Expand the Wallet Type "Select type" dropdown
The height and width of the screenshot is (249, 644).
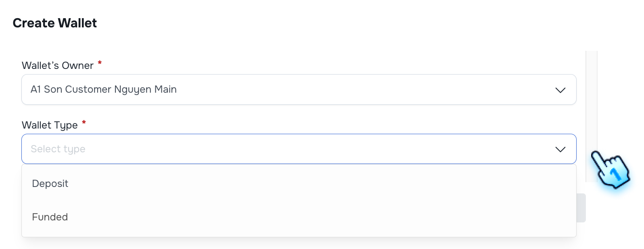(299, 149)
